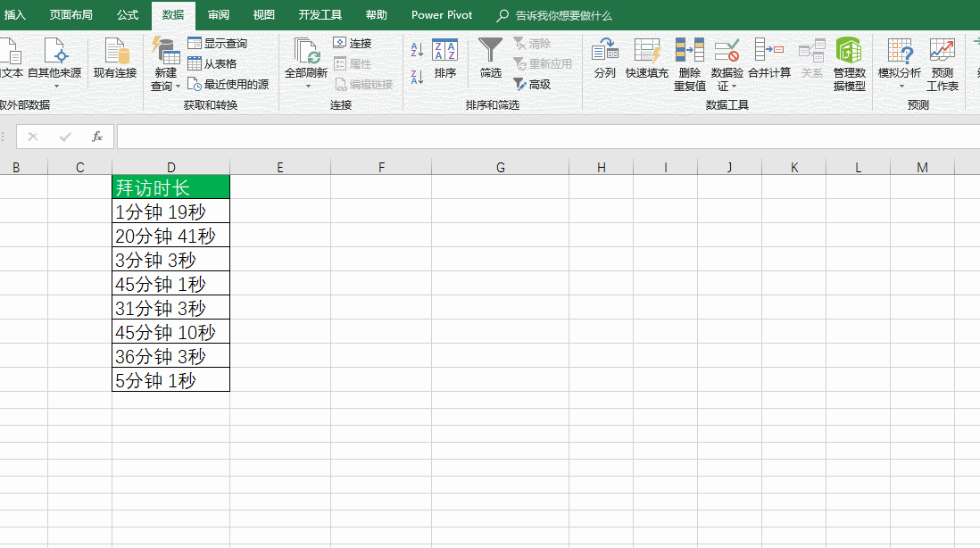This screenshot has height=548, width=980.
Task: Select the 数据 tab
Action: [173, 15]
